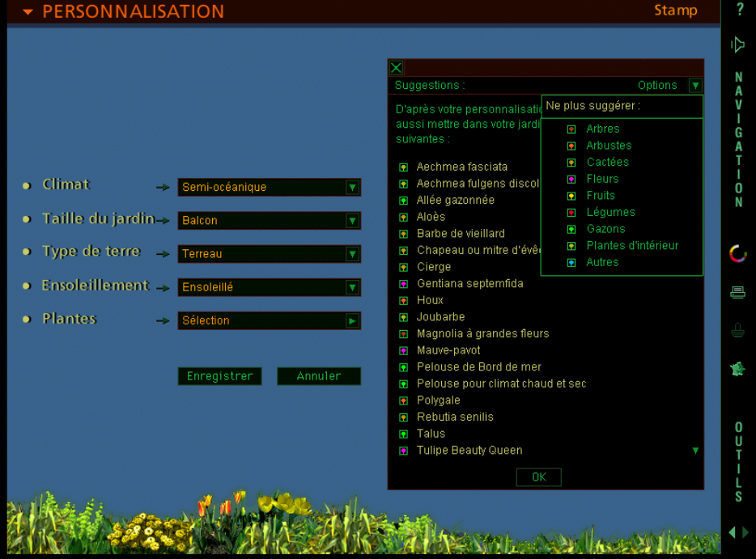Choose Plantes d'intérieur in the menu
Viewport: 756px width, 559px height.
coord(632,246)
